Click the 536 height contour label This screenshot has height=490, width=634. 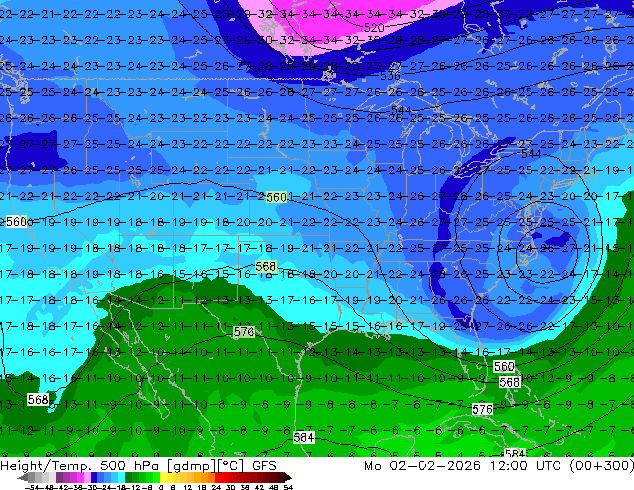(x=390, y=76)
